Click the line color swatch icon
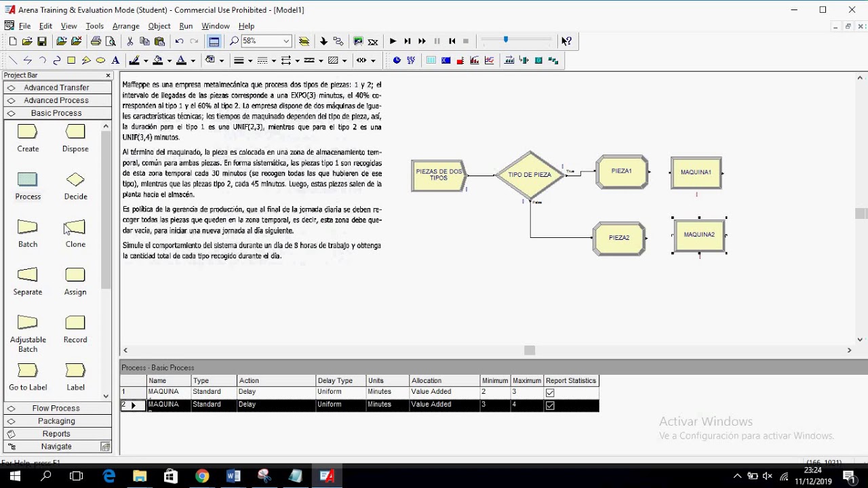This screenshot has width=868, height=488. click(134, 60)
